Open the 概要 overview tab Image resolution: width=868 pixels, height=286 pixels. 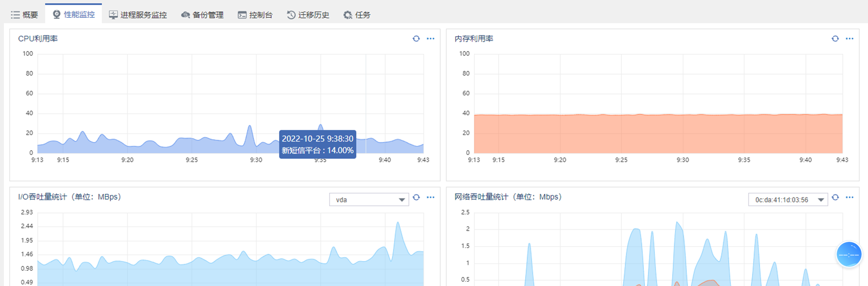24,15
